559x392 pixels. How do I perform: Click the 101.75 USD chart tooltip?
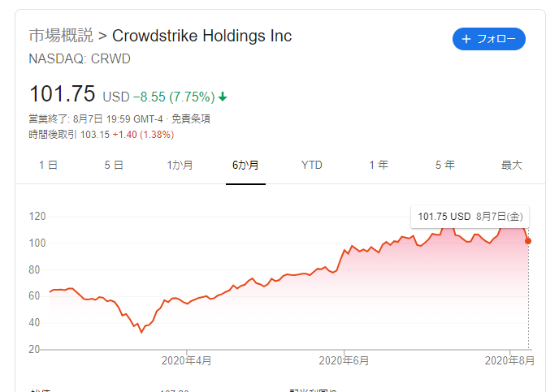(x=470, y=217)
